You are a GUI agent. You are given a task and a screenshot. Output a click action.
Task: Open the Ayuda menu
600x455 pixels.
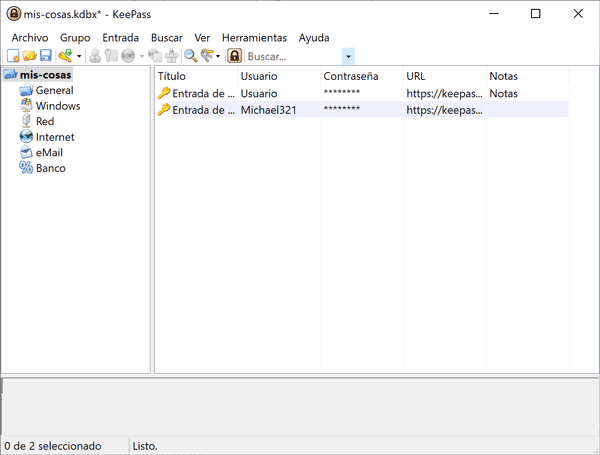[x=314, y=38]
